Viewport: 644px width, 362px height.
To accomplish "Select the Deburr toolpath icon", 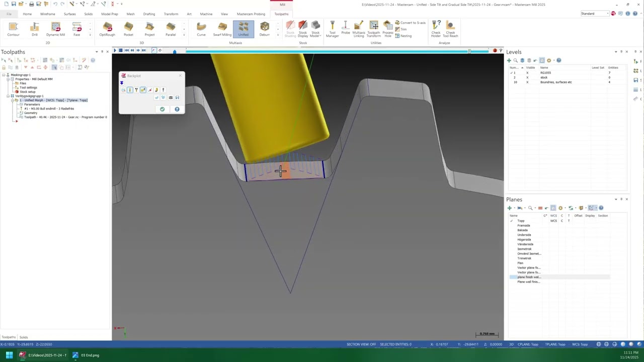I will coord(265,29).
